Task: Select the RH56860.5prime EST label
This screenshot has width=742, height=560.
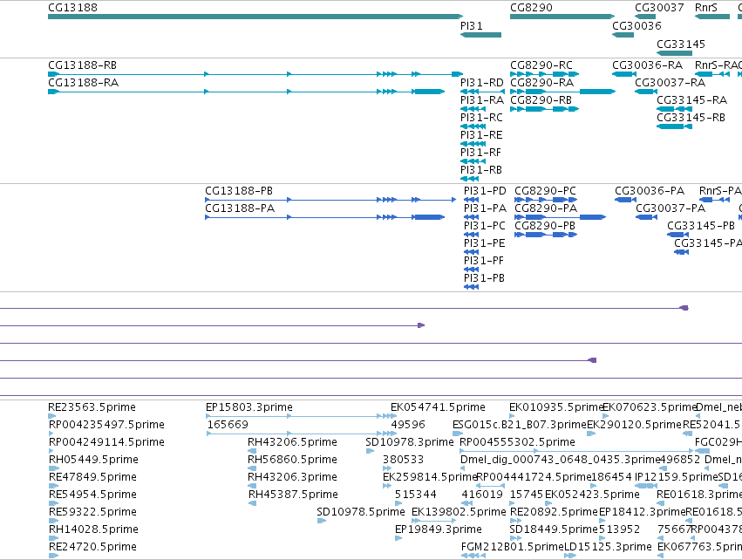Action: pyautogui.click(x=292, y=460)
